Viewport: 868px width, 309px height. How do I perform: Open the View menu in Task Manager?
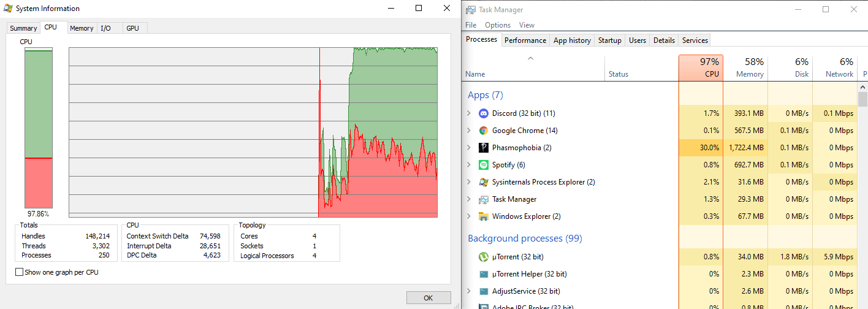click(x=527, y=25)
